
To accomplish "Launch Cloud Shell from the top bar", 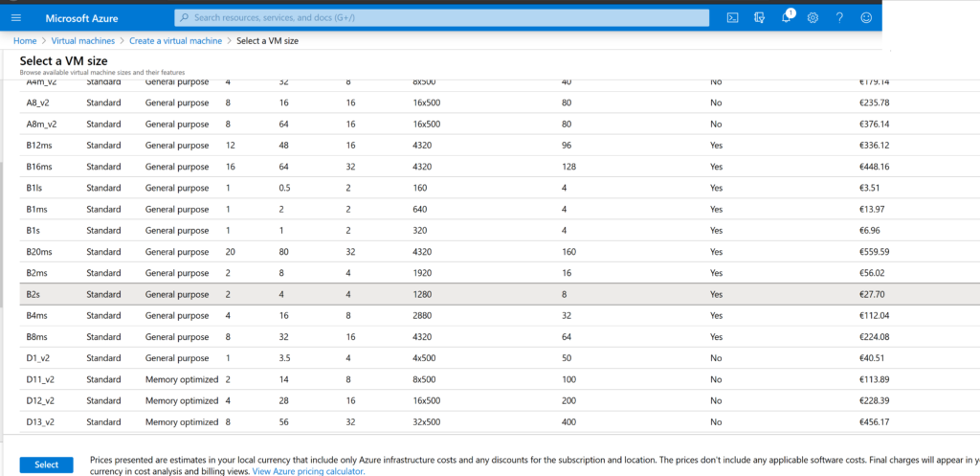I will tap(732, 17).
